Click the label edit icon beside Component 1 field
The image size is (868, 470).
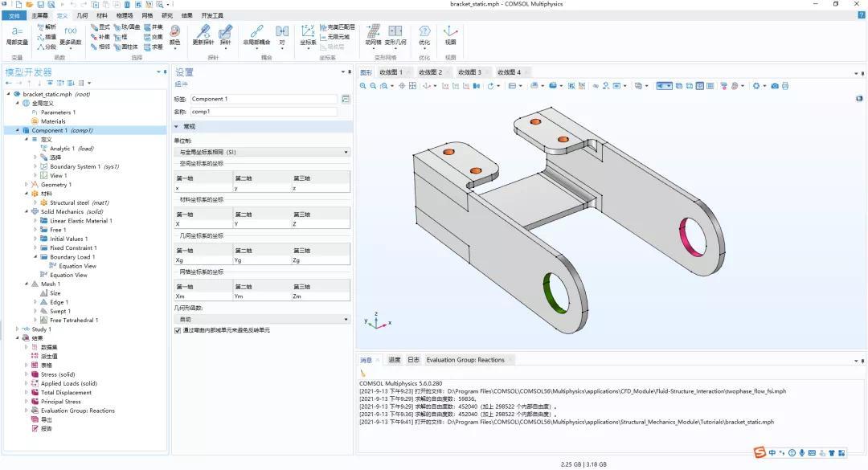(346, 99)
